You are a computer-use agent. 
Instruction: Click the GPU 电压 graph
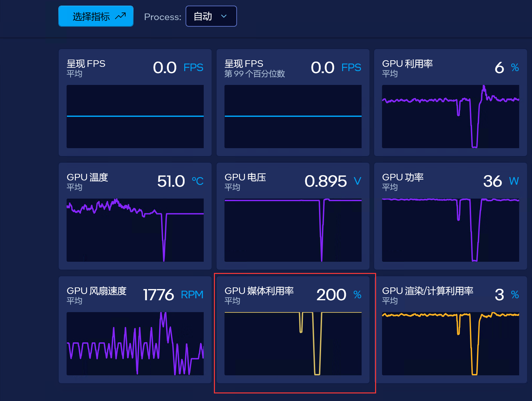293,230
